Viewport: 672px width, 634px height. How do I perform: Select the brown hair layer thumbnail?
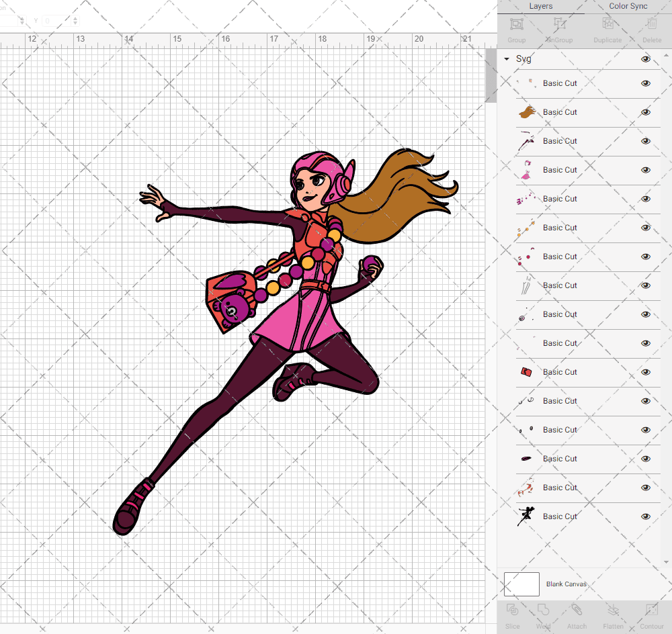[527, 112]
